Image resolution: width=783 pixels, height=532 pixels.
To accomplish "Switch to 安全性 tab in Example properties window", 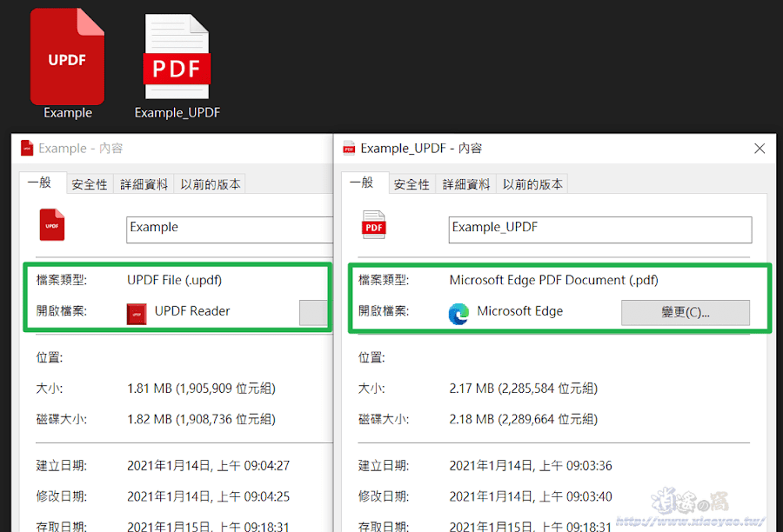I will pos(90,184).
